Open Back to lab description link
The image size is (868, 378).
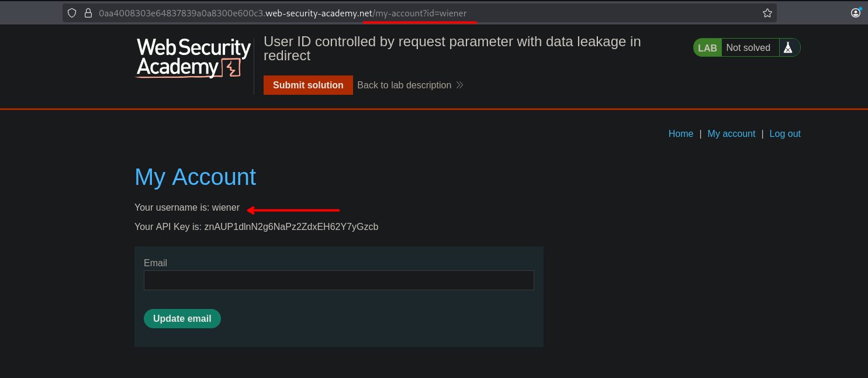tap(404, 85)
